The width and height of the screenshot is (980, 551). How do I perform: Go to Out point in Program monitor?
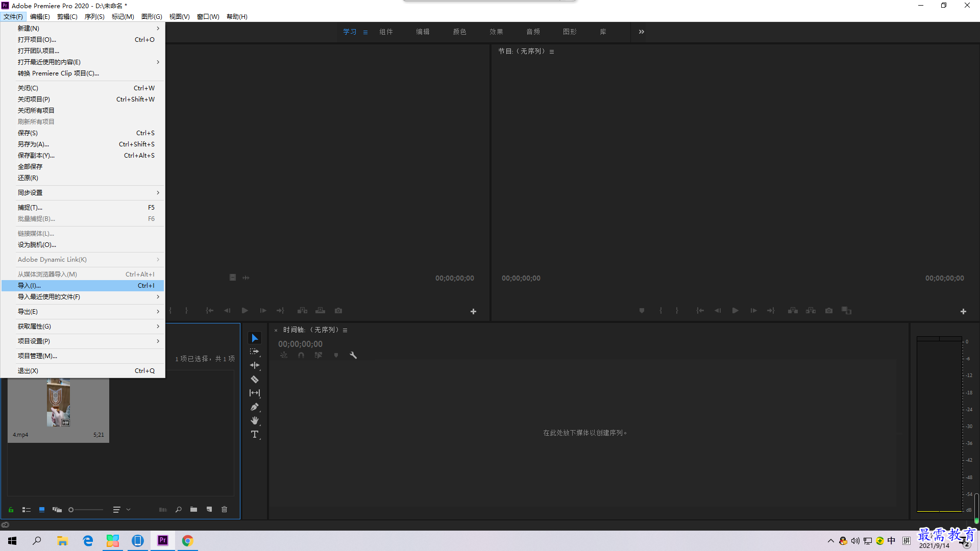(x=771, y=311)
